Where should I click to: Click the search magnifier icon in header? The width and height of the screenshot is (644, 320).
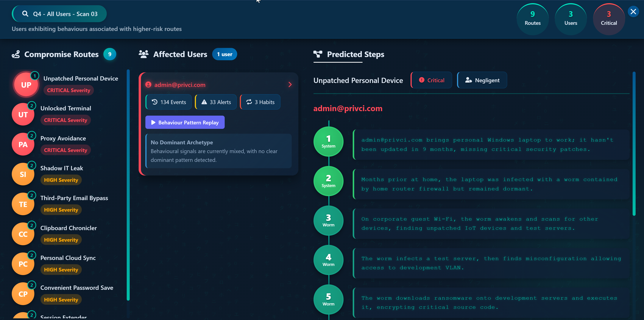point(25,14)
